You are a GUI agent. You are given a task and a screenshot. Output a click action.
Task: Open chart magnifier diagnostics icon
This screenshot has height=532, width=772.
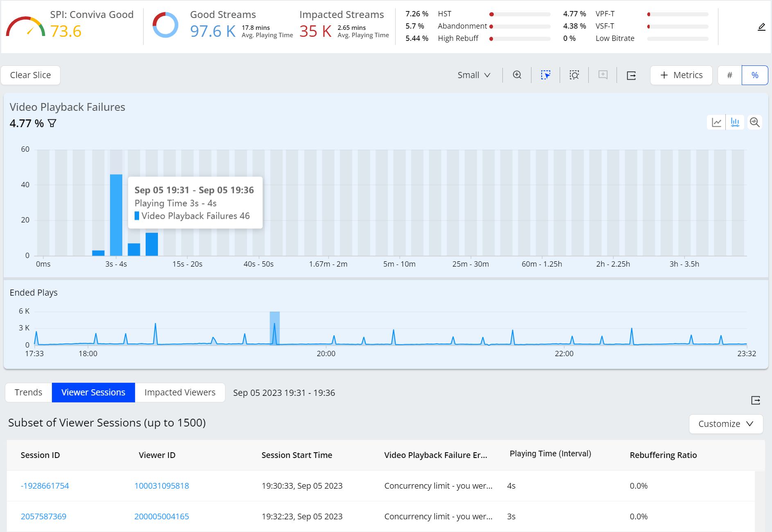(x=754, y=122)
